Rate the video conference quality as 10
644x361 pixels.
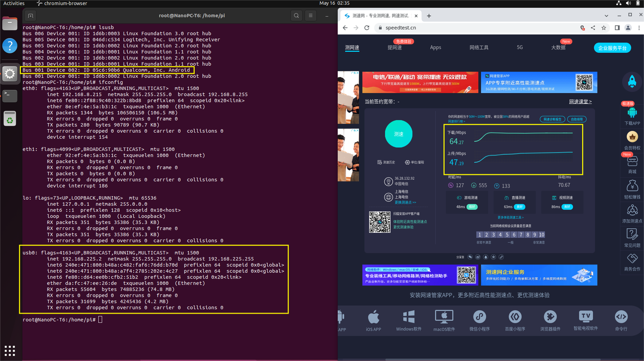(542, 235)
